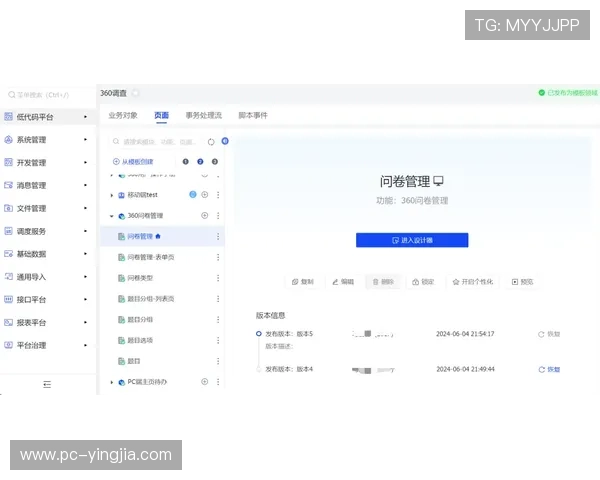Viewport: 600px width, 480px height.
Task: Open the 低代码平台 sidebar menu
Action: [x=47, y=117]
